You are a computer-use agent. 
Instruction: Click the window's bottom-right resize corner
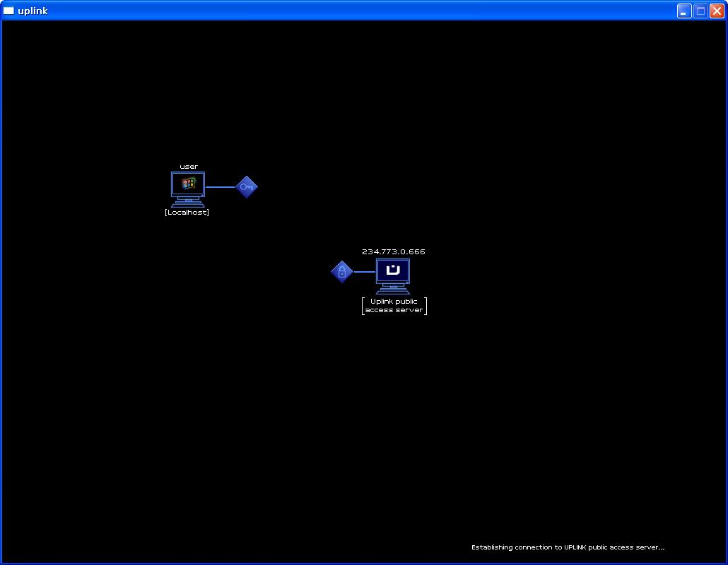[725, 562]
